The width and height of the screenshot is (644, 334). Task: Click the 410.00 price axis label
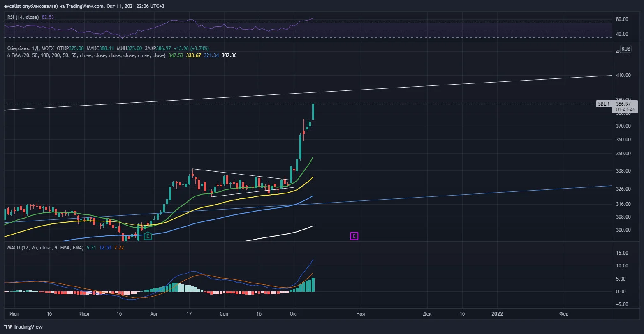(623, 75)
